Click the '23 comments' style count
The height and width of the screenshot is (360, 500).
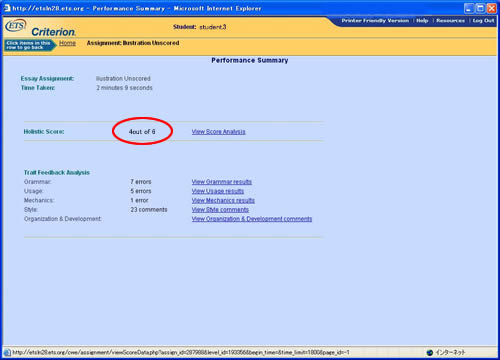149,210
